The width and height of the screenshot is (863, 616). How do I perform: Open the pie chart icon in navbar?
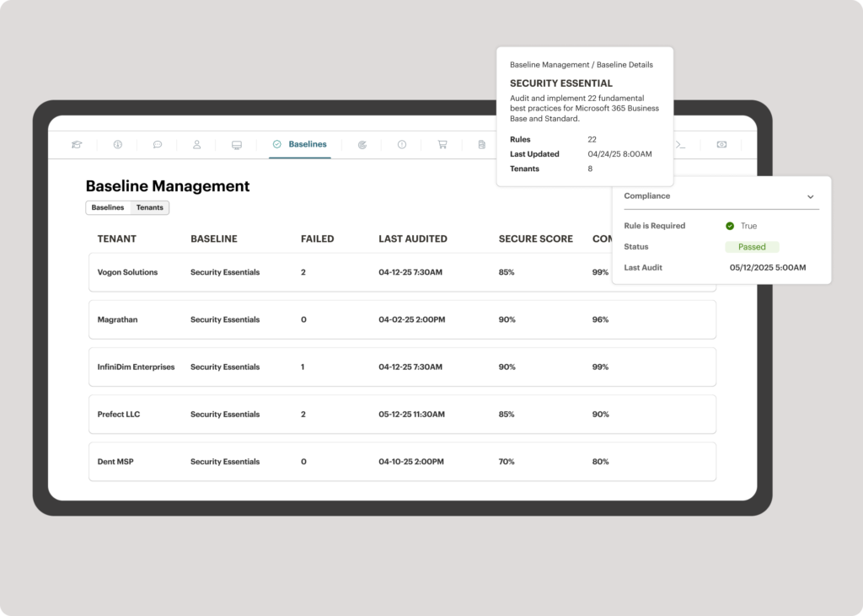(362, 144)
